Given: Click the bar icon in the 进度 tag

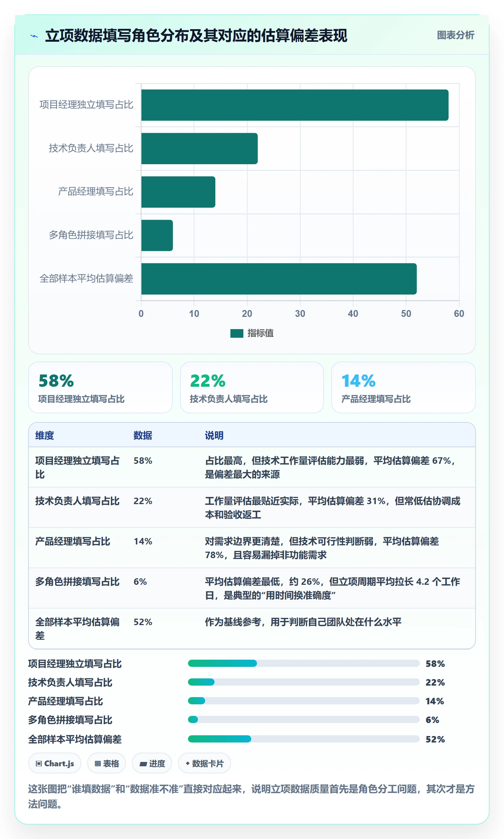Looking at the screenshot, I should click(143, 764).
